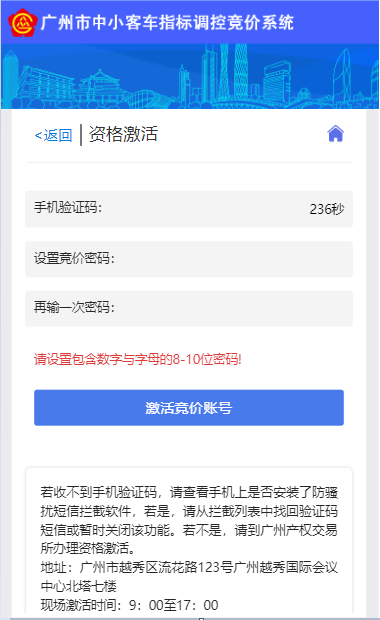Image resolution: width=380 pixels, height=620 pixels.
Task: Focus the 手机验证码 input field
Action: click(x=189, y=209)
